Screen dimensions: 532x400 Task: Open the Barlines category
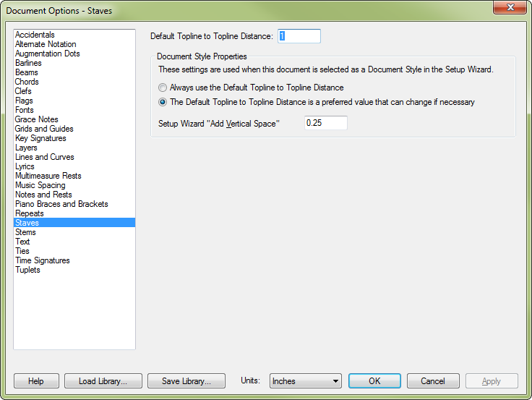tap(28, 63)
